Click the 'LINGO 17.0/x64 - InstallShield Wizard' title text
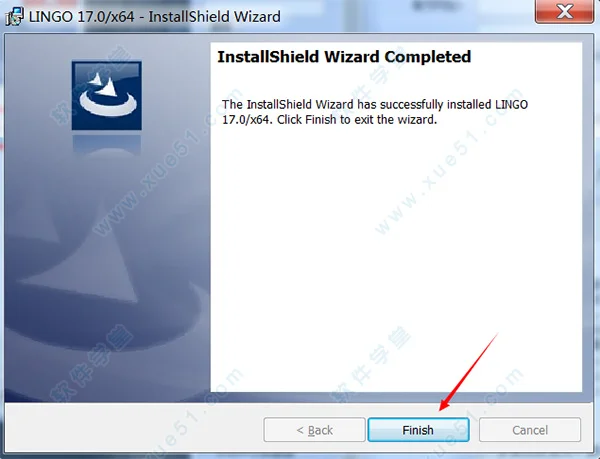 155,16
